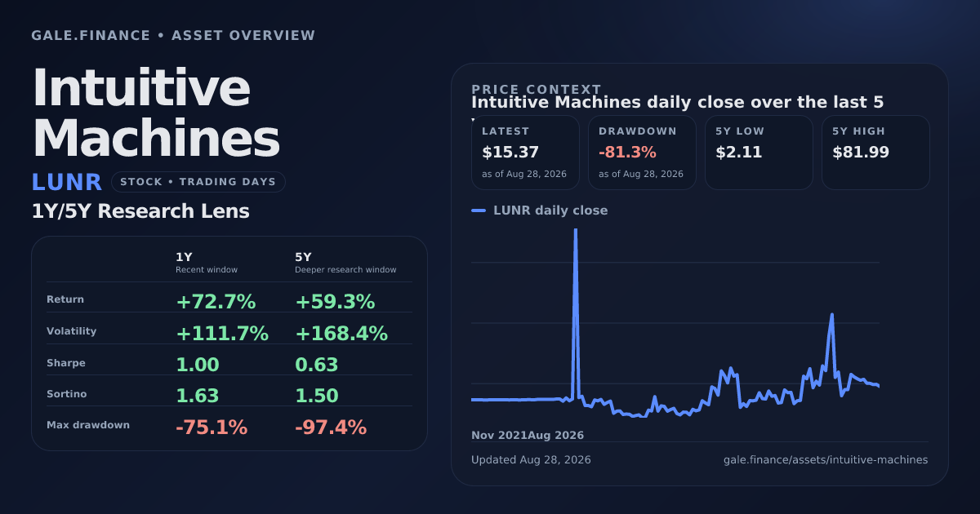Click the Max drawdown row label
The image size is (980, 514).
click(x=88, y=425)
